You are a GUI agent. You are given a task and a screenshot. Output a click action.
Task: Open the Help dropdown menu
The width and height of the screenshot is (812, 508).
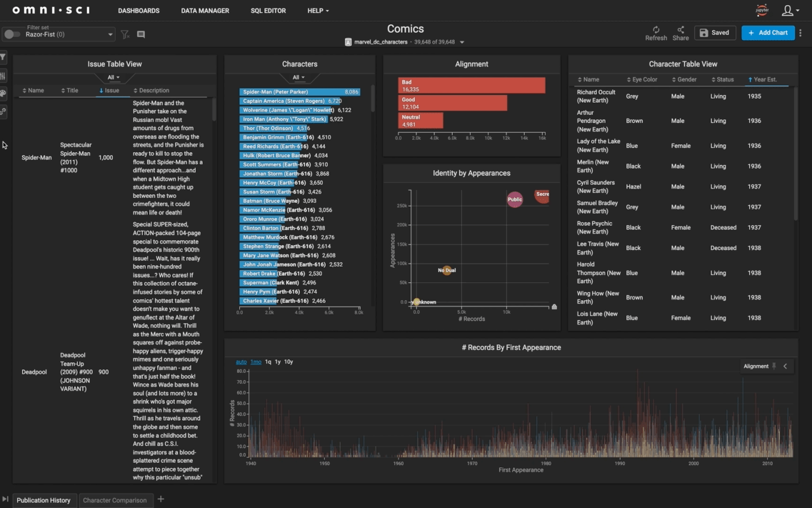(318, 10)
